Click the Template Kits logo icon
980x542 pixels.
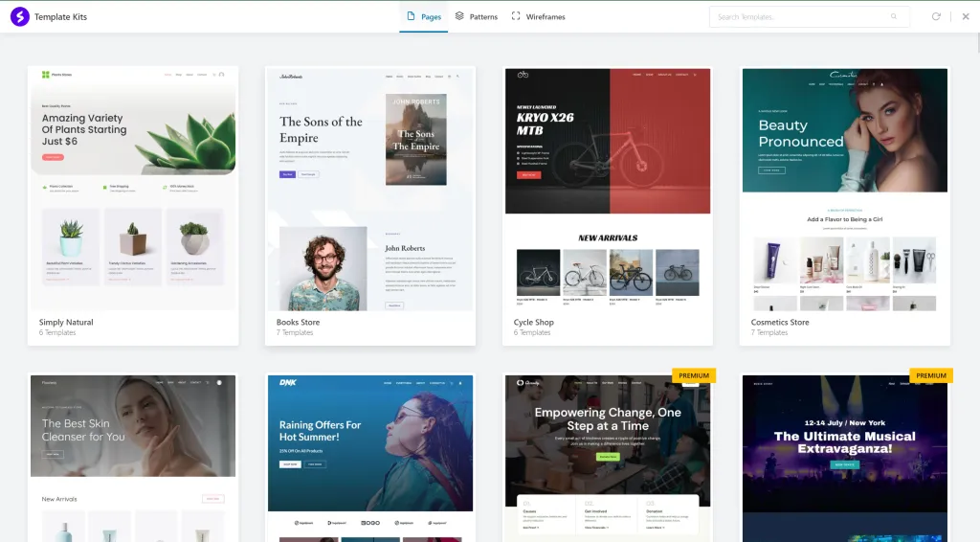(18, 16)
